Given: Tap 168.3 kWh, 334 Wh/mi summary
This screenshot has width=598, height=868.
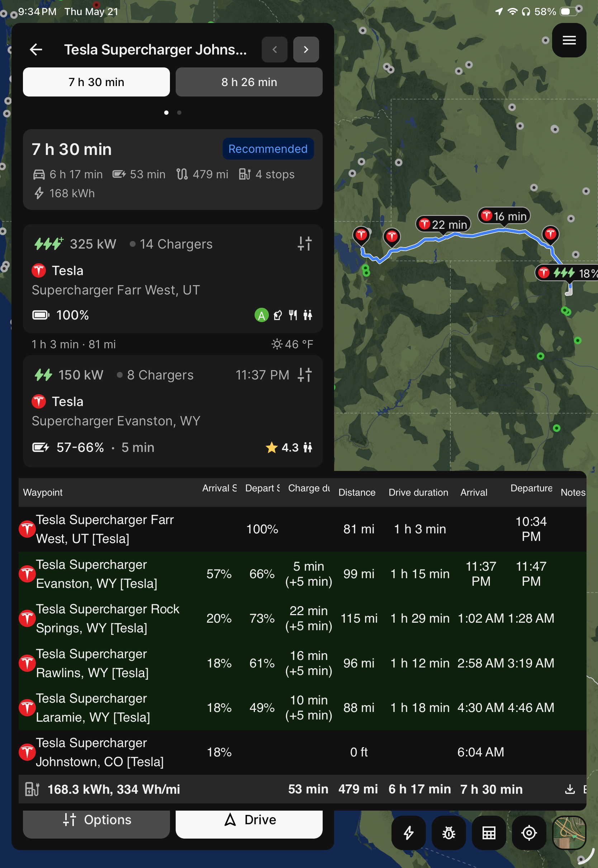Looking at the screenshot, I should click(114, 789).
